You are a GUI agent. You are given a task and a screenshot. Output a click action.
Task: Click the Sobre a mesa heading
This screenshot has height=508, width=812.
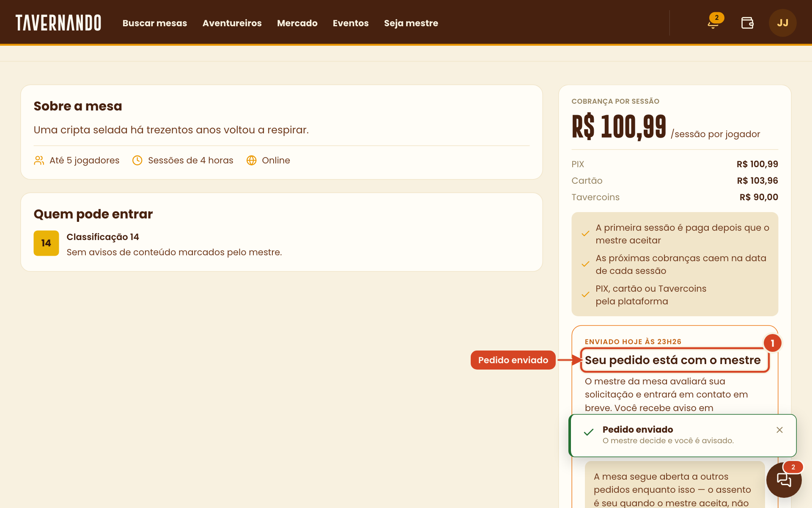point(78,106)
